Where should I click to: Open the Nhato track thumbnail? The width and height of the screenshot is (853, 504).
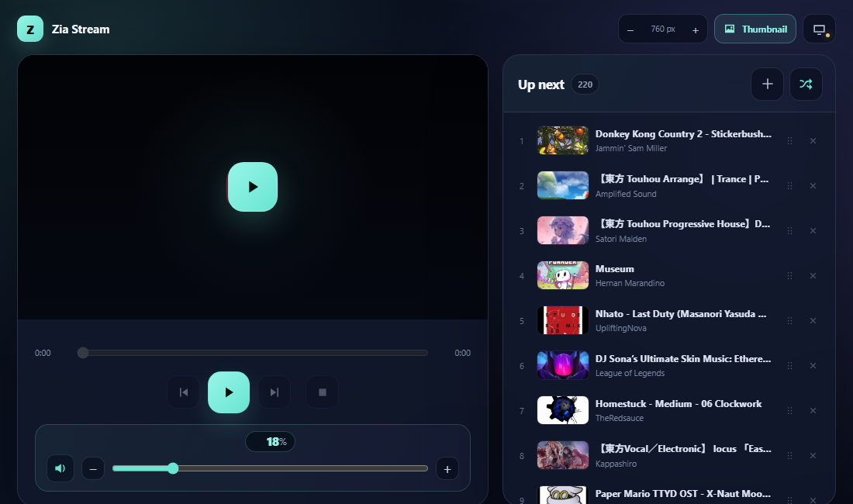click(562, 320)
